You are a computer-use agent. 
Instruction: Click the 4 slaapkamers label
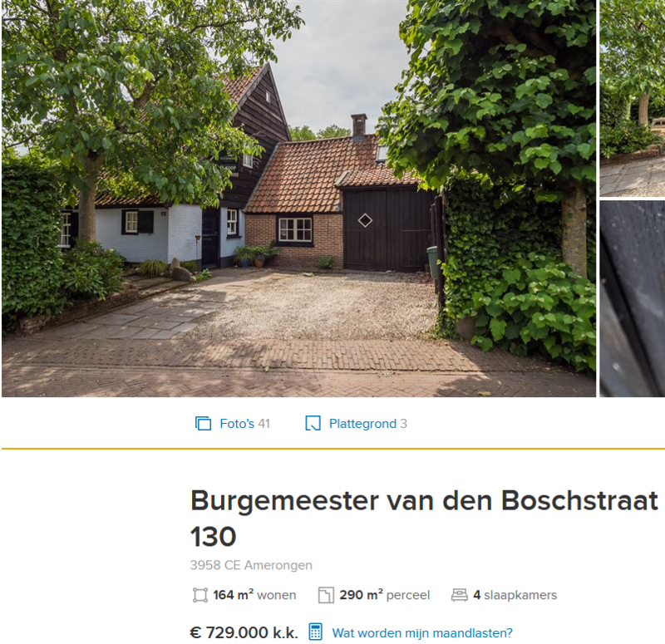[x=515, y=595]
